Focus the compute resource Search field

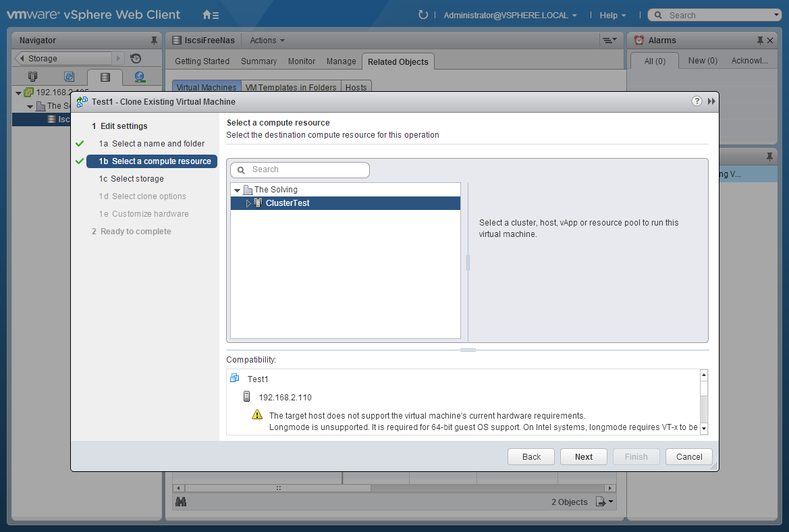pos(300,169)
